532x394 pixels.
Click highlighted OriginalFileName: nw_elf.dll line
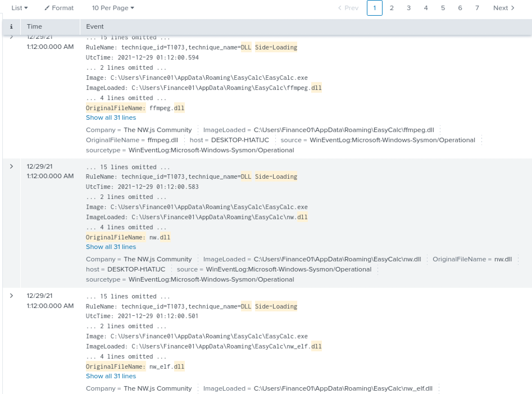click(135, 366)
